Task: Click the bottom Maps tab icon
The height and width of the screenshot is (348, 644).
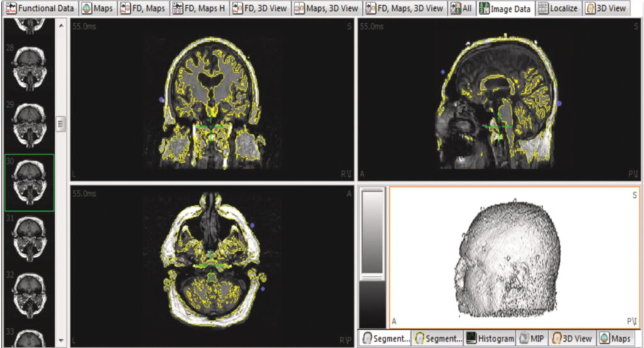Action: coord(604,339)
